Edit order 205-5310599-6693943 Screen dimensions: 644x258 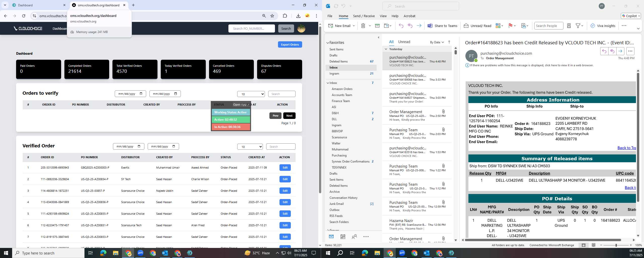285,168
